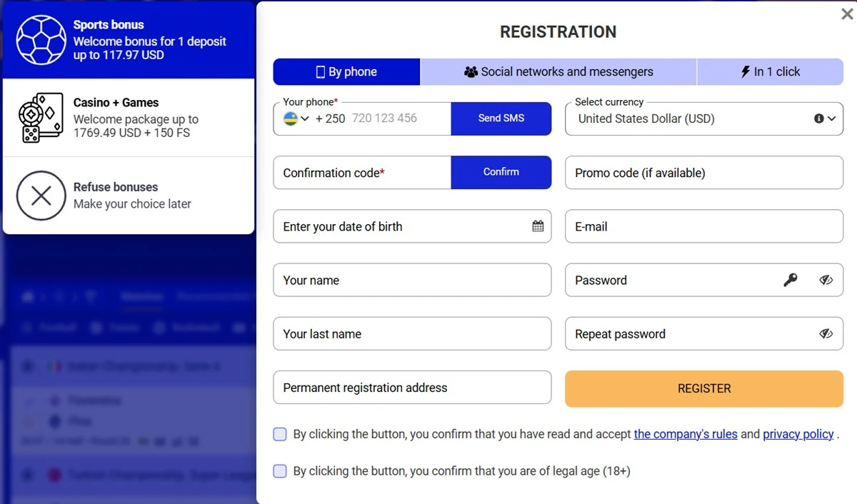857x504 pixels.
Task: Check the legal age 18+ confirmation checkbox
Action: pyautogui.click(x=279, y=471)
